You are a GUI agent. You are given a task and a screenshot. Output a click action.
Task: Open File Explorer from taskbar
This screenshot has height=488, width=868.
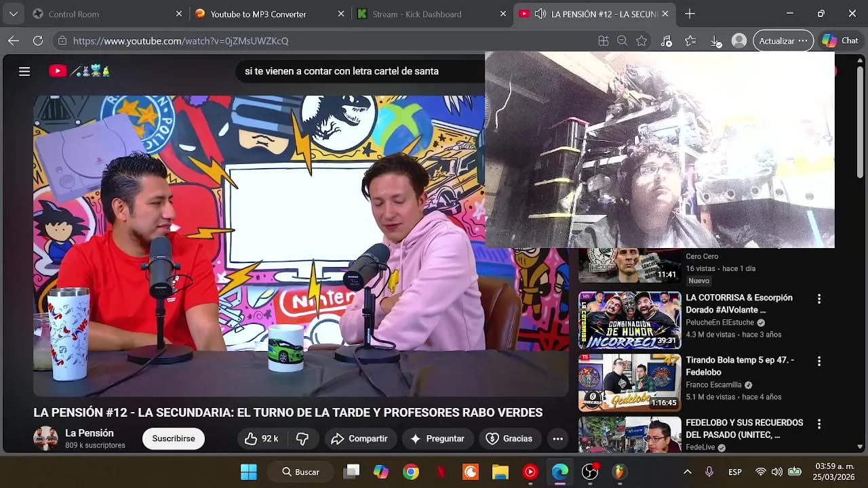tap(500, 472)
